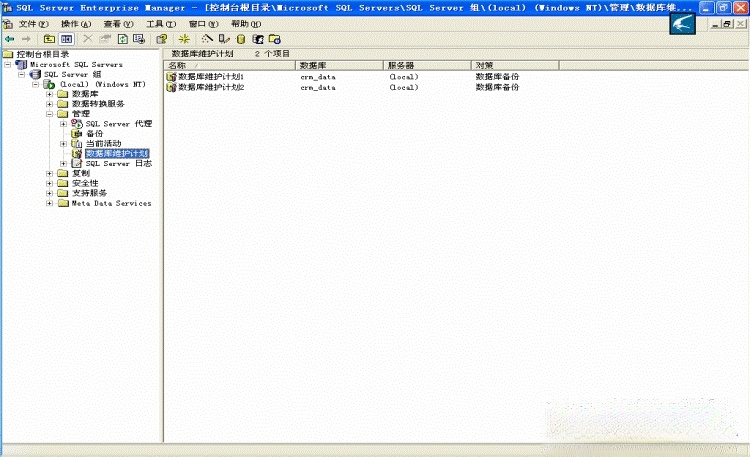Expand the 安全性 folder node
The height and width of the screenshot is (457, 750).
click(49, 183)
